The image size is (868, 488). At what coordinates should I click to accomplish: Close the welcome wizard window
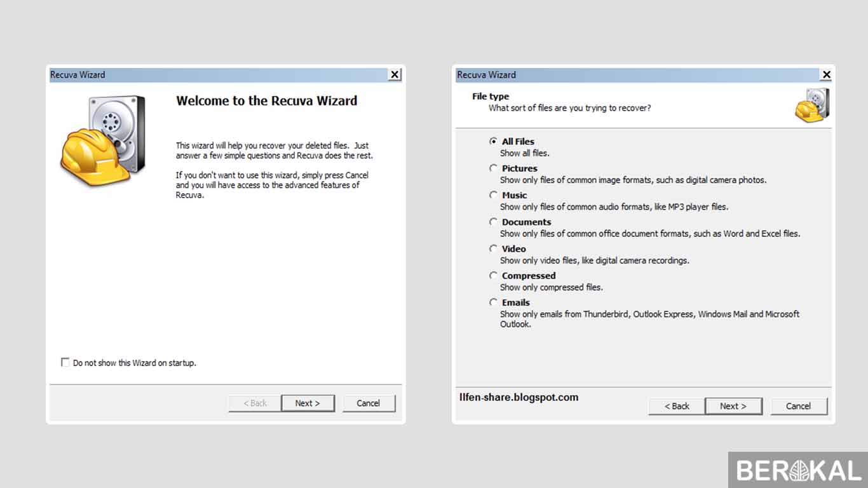[395, 74]
